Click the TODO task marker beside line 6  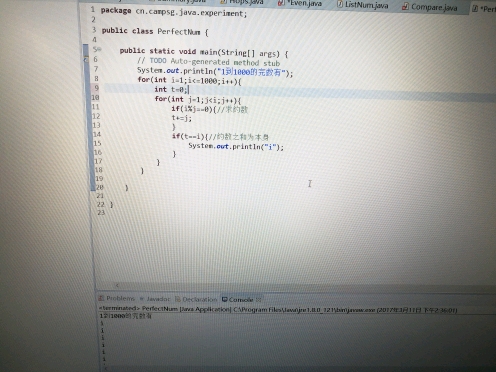(86, 60)
